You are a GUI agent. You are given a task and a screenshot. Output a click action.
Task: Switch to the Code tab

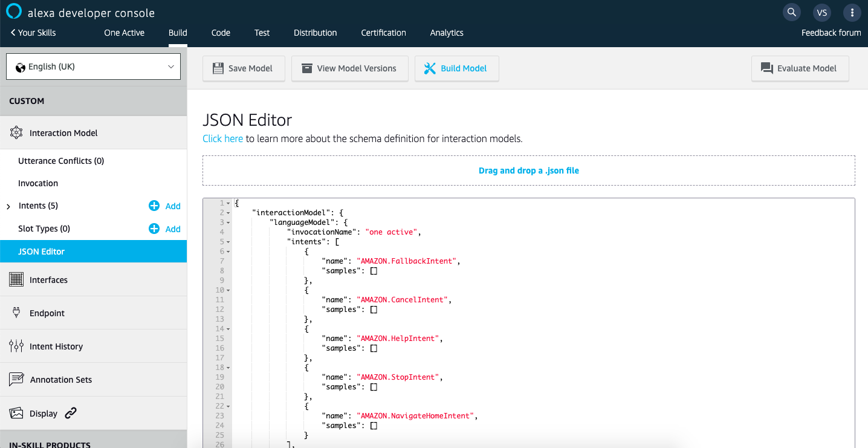[221, 33]
